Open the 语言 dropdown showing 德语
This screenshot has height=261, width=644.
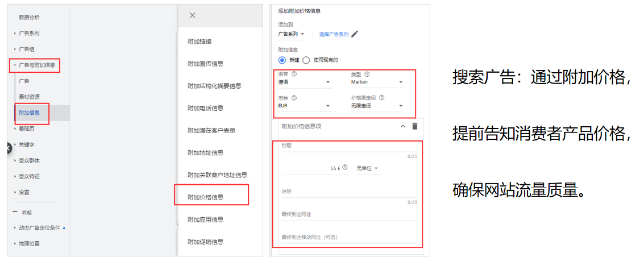304,82
